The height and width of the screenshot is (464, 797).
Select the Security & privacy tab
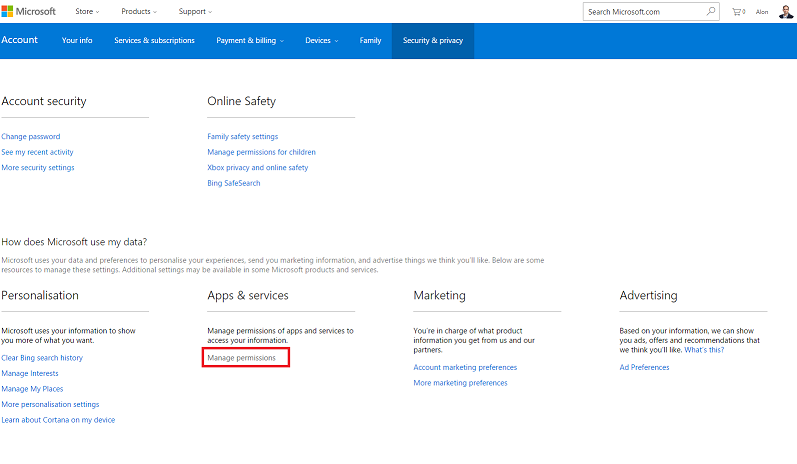click(x=433, y=41)
